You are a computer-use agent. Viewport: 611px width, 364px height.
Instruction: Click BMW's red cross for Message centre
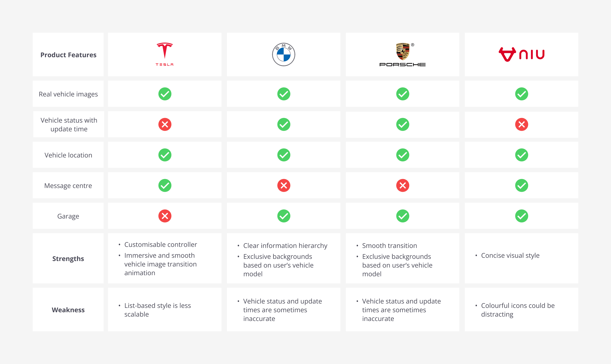coord(284,185)
